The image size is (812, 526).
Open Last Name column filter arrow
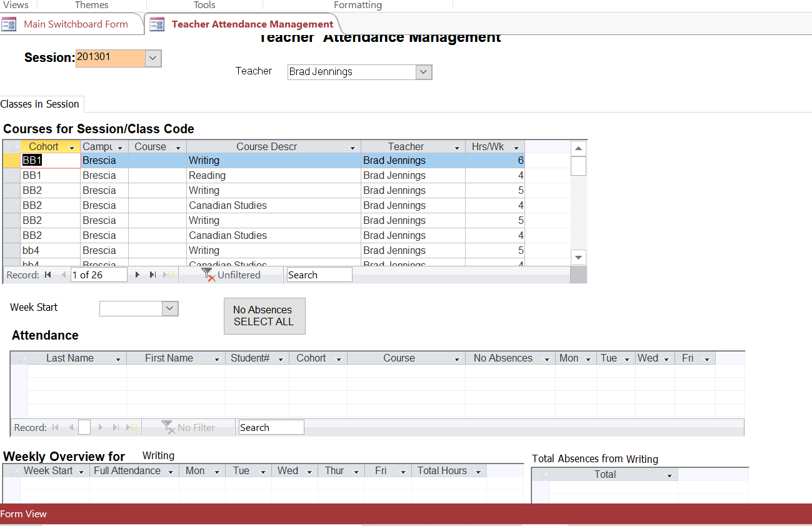click(x=118, y=359)
